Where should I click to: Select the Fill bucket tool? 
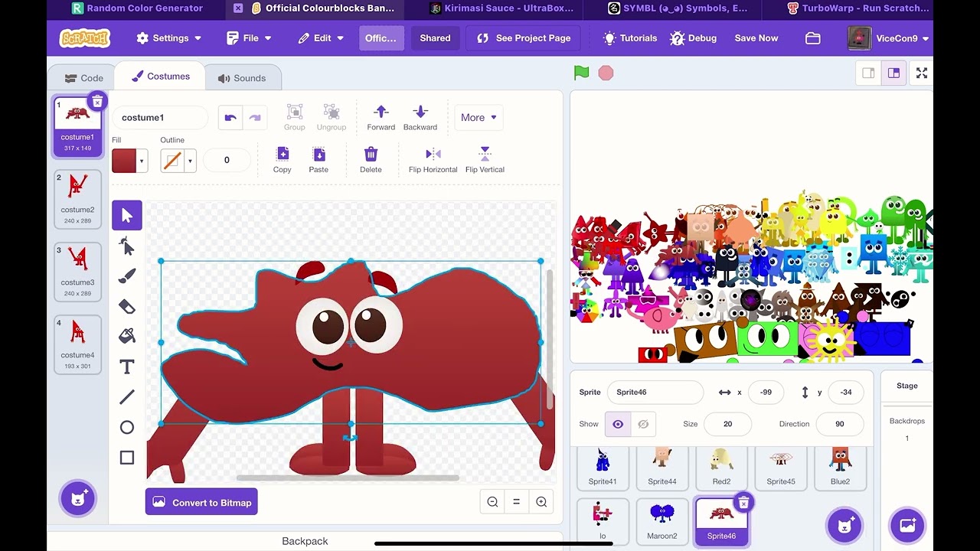click(x=127, y=337)
